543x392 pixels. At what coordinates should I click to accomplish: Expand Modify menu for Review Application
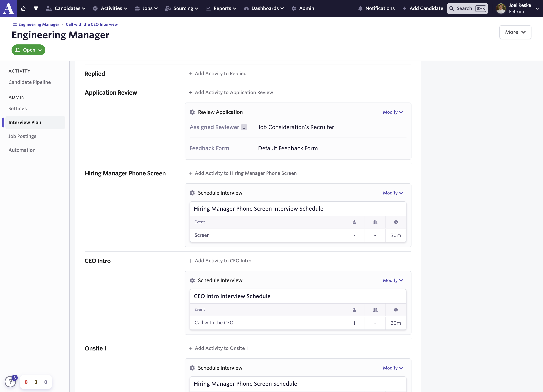pyautogui.click(x=393, y=112)
